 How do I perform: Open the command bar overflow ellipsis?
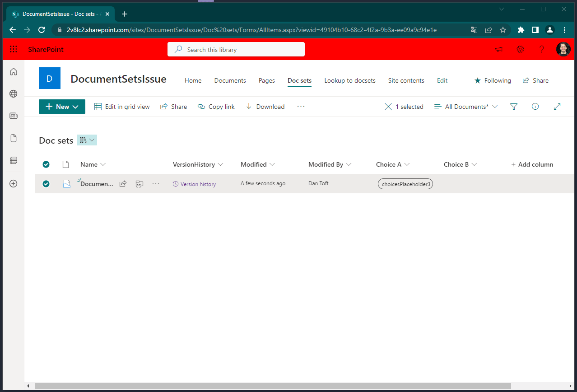click(301, 107)
